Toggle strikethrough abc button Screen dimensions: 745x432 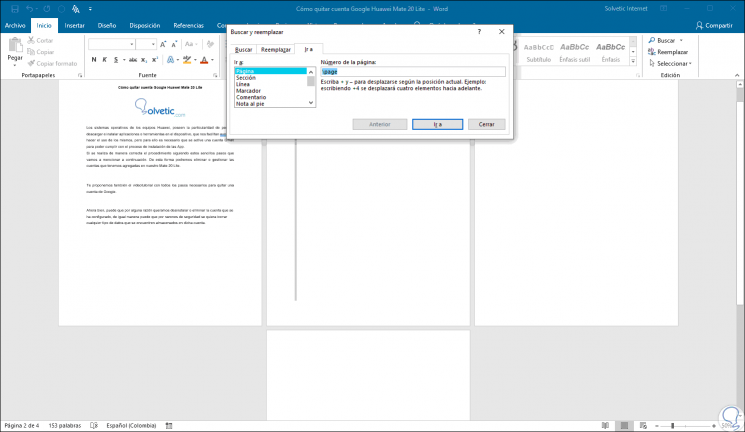[133, 59]
